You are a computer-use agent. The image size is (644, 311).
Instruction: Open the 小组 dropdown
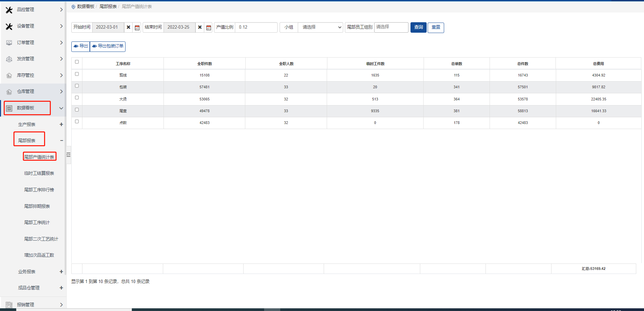coord(320,27)
